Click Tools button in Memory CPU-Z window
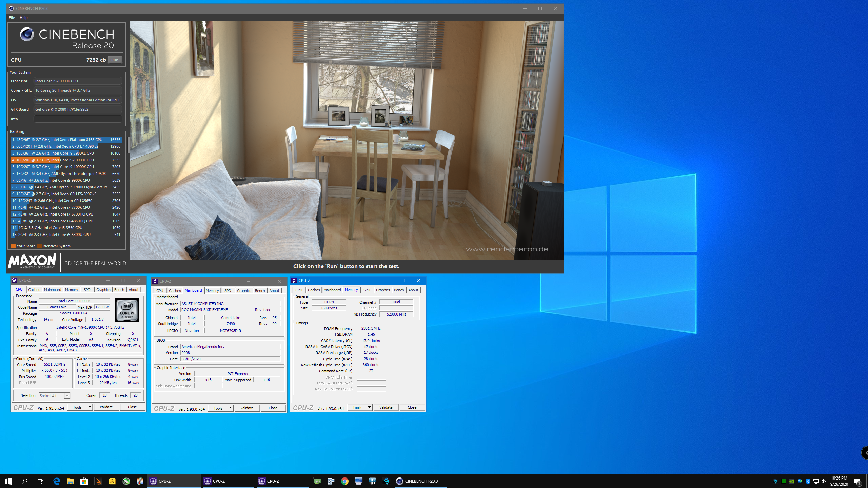 357,407
